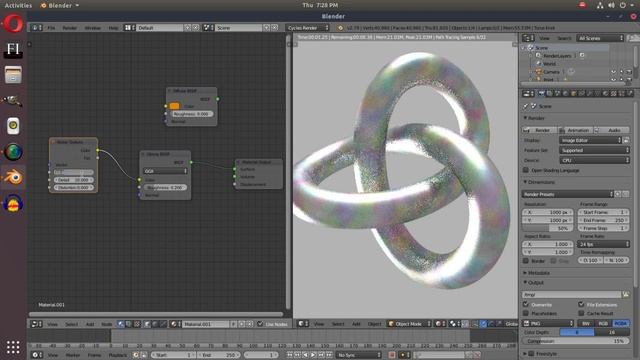Select texture nodes tree type icon
The height and width of the screenshot is (360, 640).
137,324
